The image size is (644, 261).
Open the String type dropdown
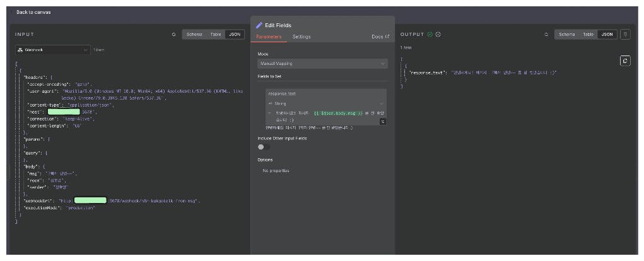(x=325, y=103)
